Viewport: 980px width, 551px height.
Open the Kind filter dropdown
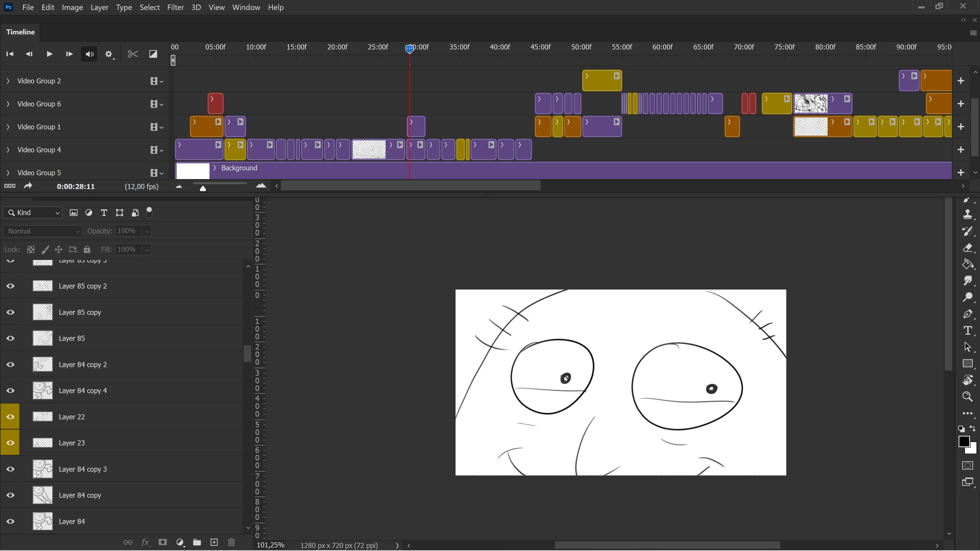click(x=33, y=212)
